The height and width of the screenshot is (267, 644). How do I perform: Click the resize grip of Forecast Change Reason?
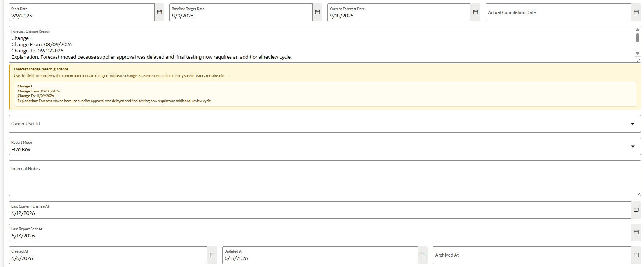click(x=638, y=59)
